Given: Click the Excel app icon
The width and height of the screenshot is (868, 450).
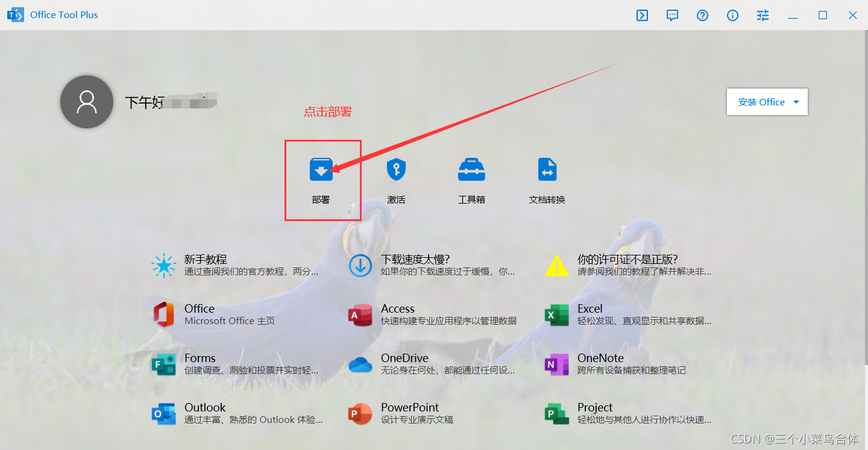Looking at the screenshot, I should click(556, 314).
